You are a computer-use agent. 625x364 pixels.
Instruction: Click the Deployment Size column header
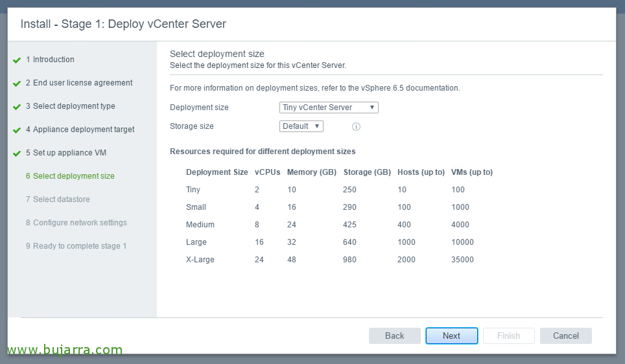click(217, 172)
